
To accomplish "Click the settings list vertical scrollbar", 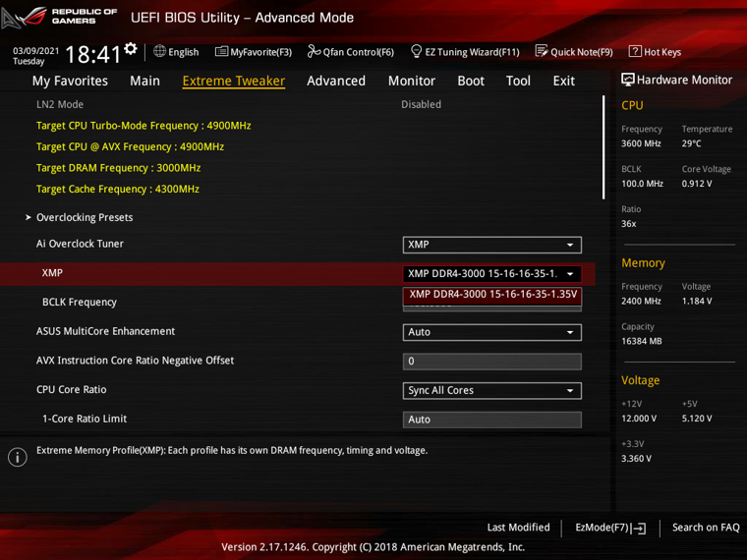I will point(603,147).
